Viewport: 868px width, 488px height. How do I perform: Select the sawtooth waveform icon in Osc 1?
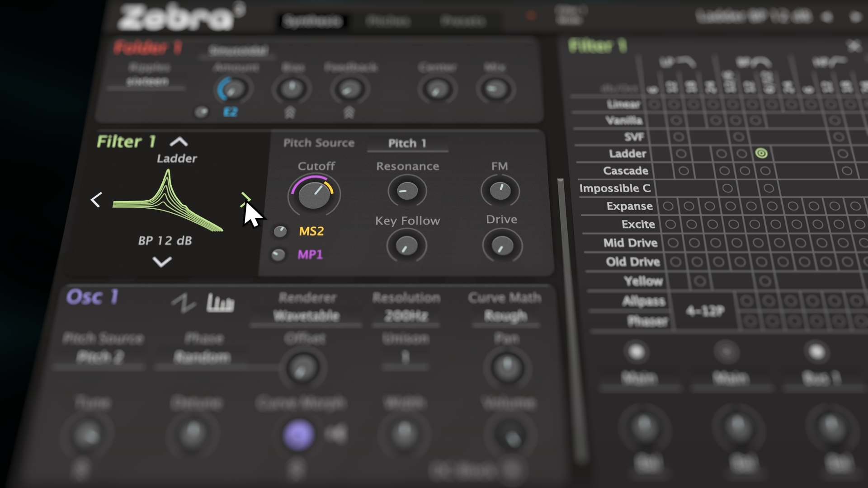pyautogui.click(x=184, y=303)
